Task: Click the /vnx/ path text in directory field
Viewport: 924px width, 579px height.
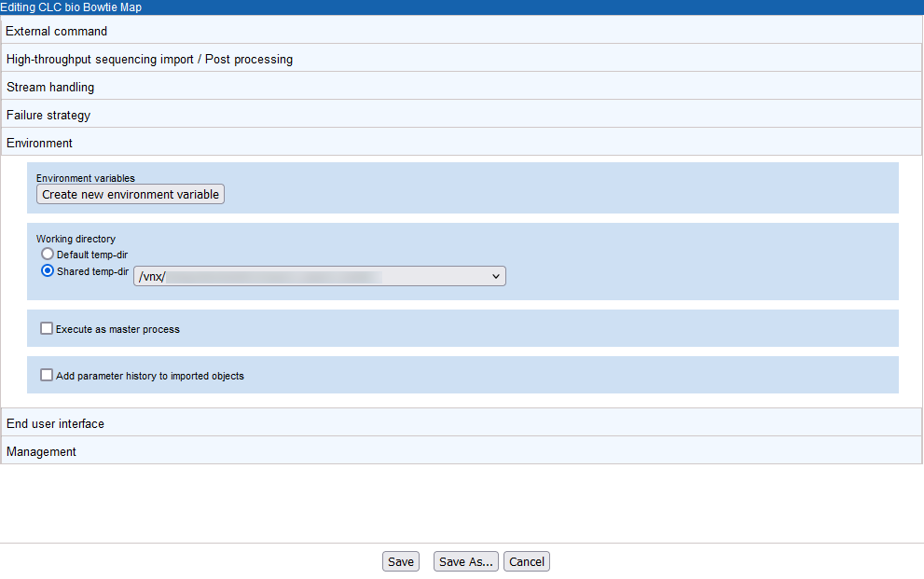Action: click(x=151, y=277)
